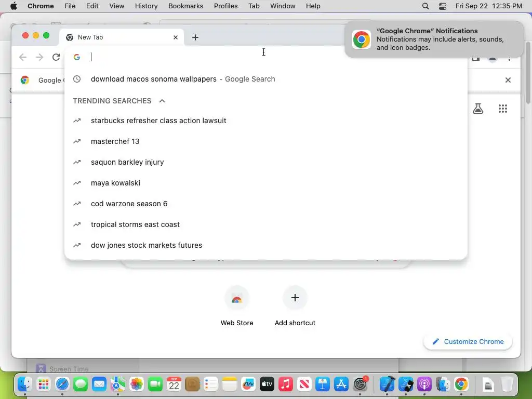Open the Google apps grid
Image resolution: width=532 pixels, height=399 pixels.
[502, 109]
